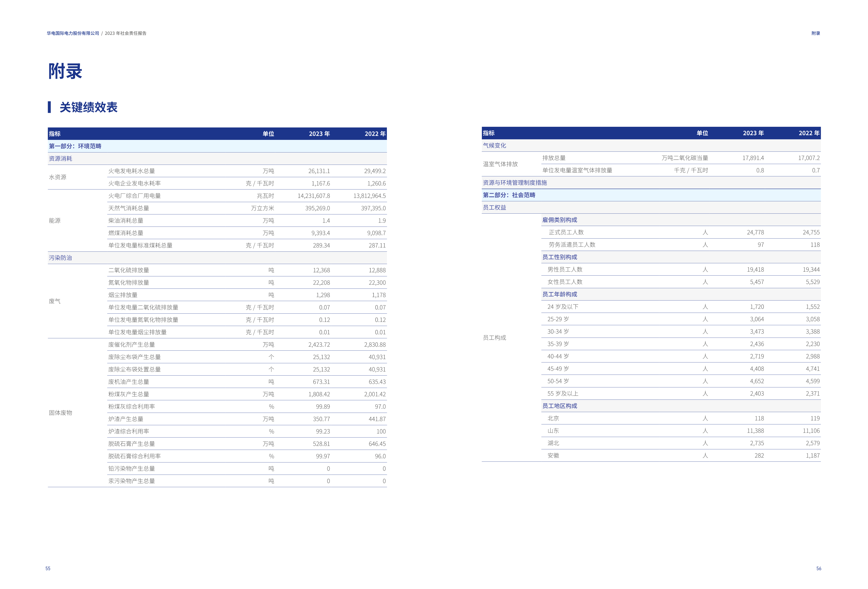
Task: Click the 资源消耗 category heading
Action: click(61, 158)
